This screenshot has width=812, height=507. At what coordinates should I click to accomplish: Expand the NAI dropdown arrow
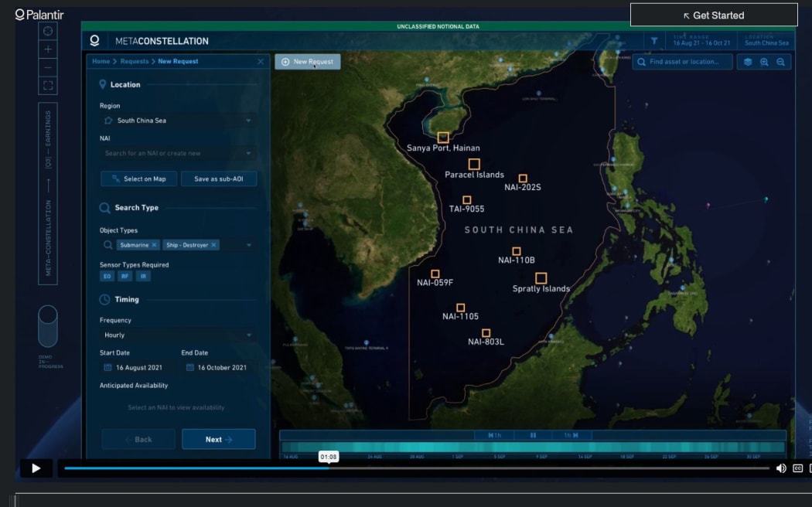248,153
